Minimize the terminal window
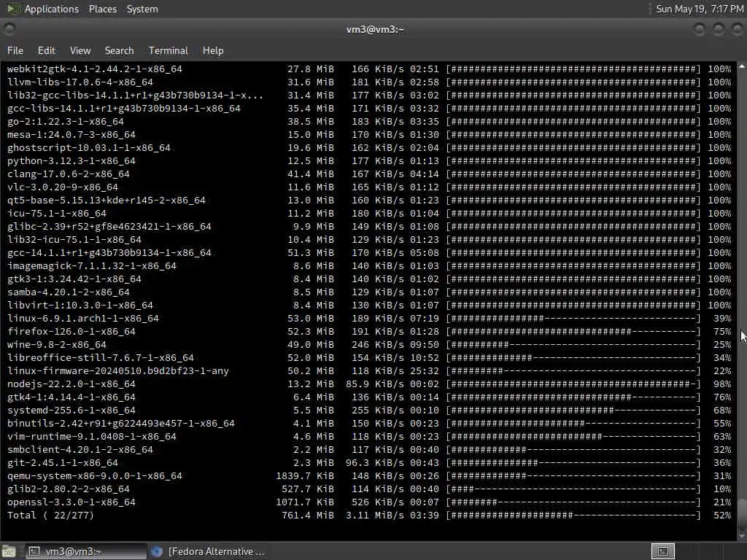747x560 pixels. [x=700, y=29]
